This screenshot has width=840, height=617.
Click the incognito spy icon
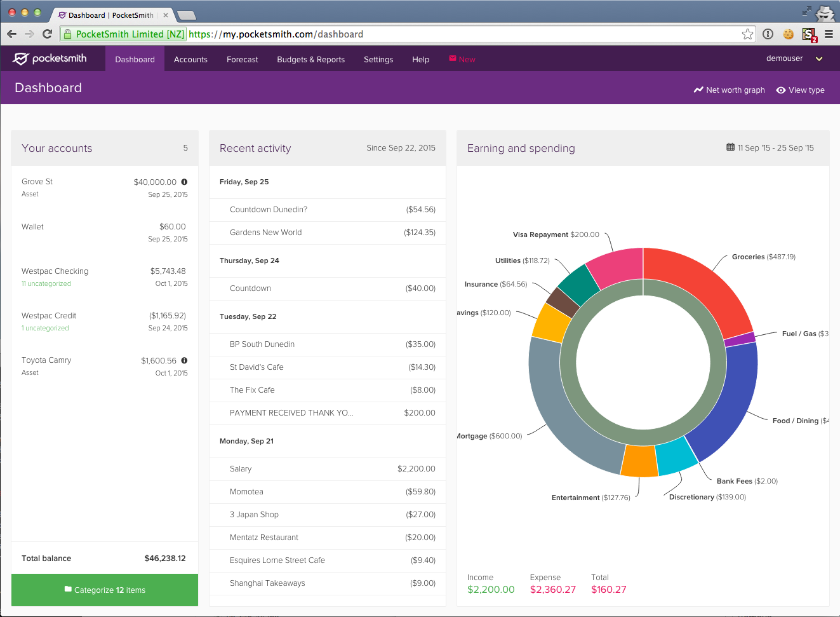click(x=825, y=13)
